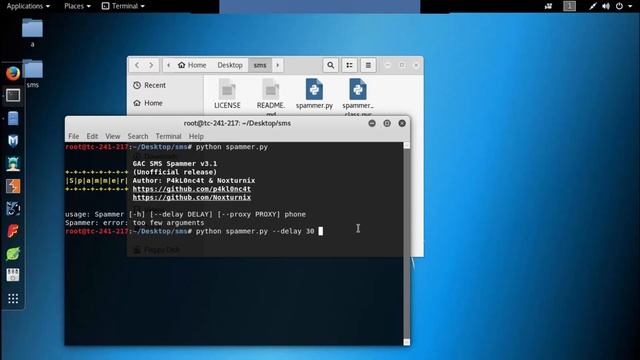Click the search icon in file manager
This screenshot has width=640, height=360.
(x=331, y=65)
